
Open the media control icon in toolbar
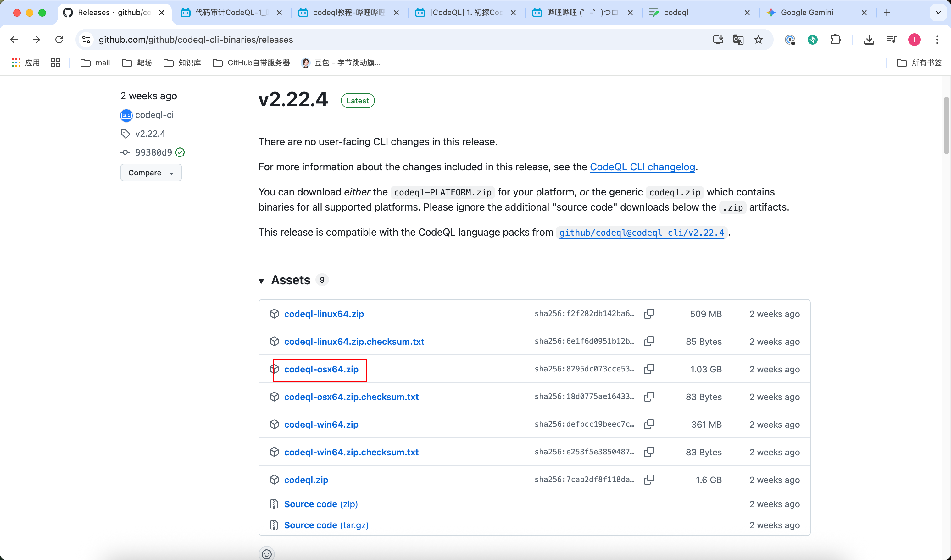click(892, 40)
